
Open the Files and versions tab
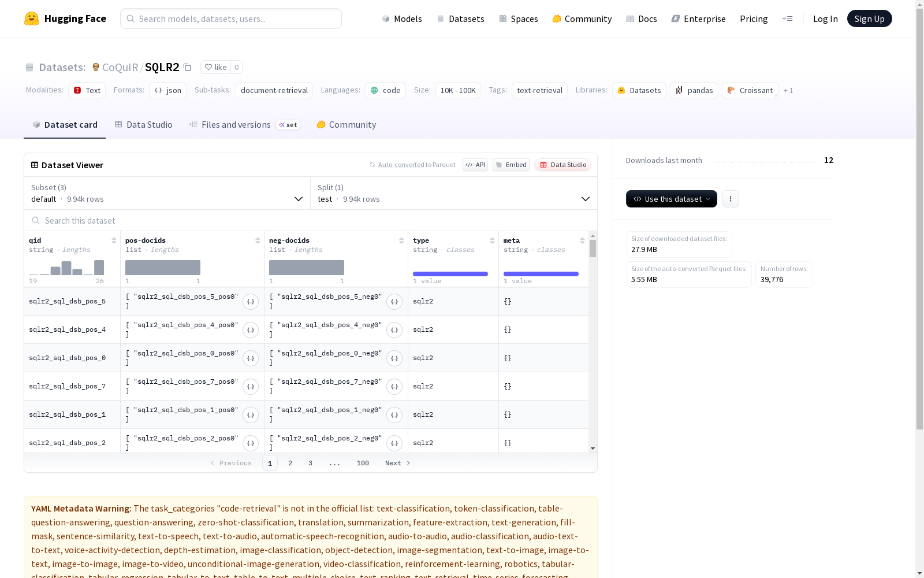click(244, 125)
